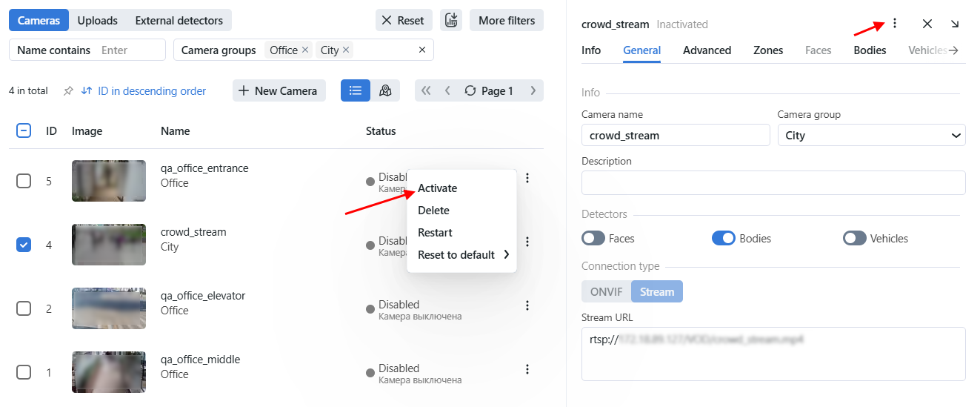Choose Activate from the context menu
Image resolution: width=980 pixels, height=407 pixels.
click(x=438, y=188)
